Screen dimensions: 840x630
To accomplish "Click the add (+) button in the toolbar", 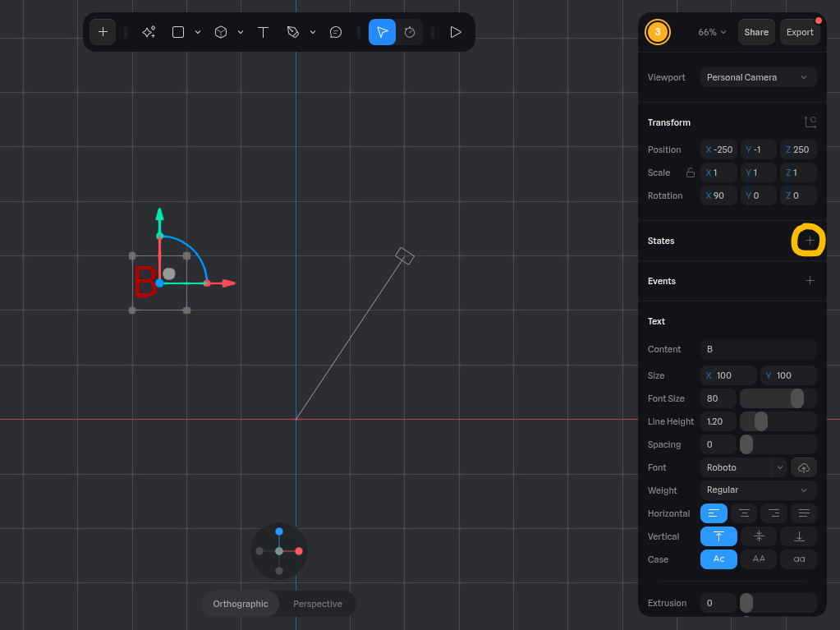I will click(x=103, y=32).
